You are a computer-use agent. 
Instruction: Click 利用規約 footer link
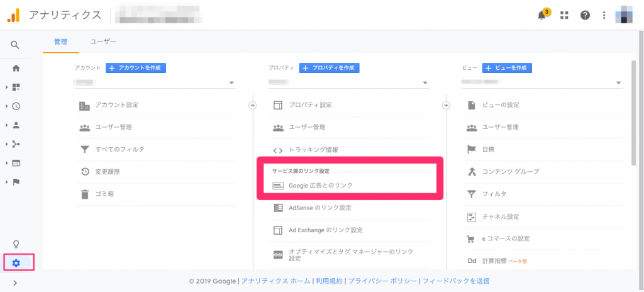coord(329,281)
